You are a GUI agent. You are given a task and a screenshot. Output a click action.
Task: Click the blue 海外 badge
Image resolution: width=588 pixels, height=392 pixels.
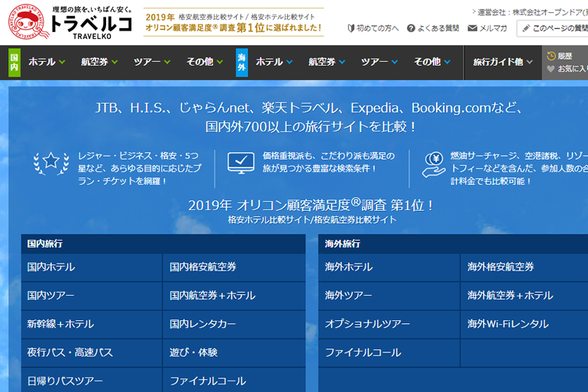click(241, 62)
